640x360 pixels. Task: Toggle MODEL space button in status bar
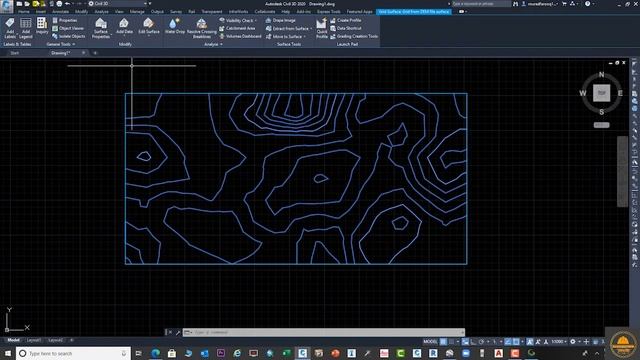point(430,342)
